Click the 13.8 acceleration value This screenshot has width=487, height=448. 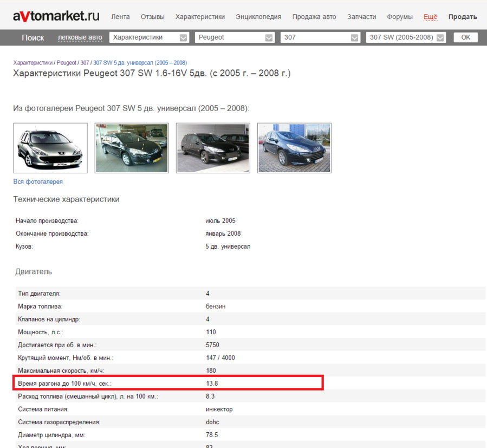tap(212, 384)
